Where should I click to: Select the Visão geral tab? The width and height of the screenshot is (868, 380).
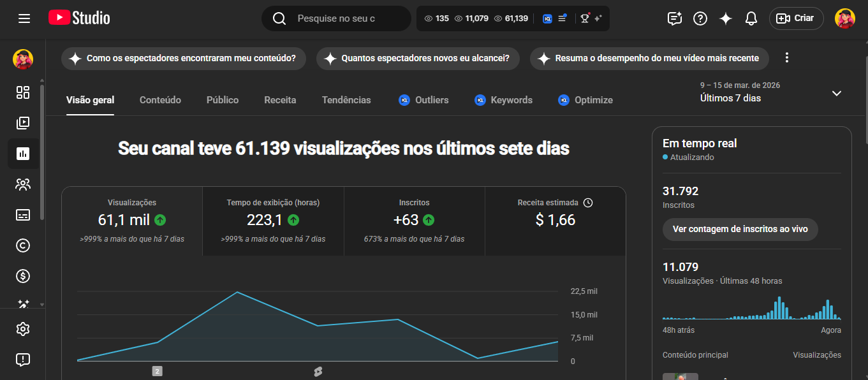coord(91,100)
